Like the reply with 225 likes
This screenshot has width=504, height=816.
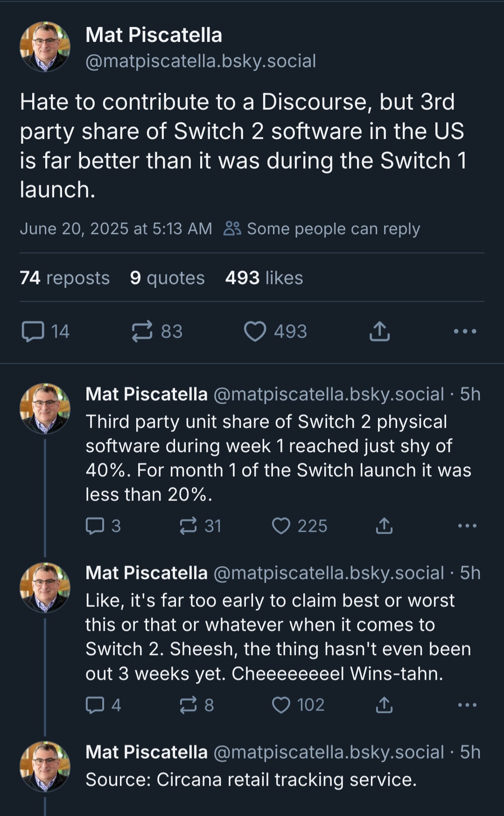coord(300,526)
